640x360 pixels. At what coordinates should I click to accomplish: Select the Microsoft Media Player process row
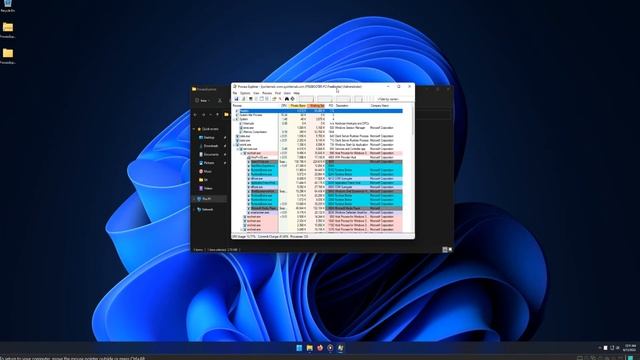[318, 208]
